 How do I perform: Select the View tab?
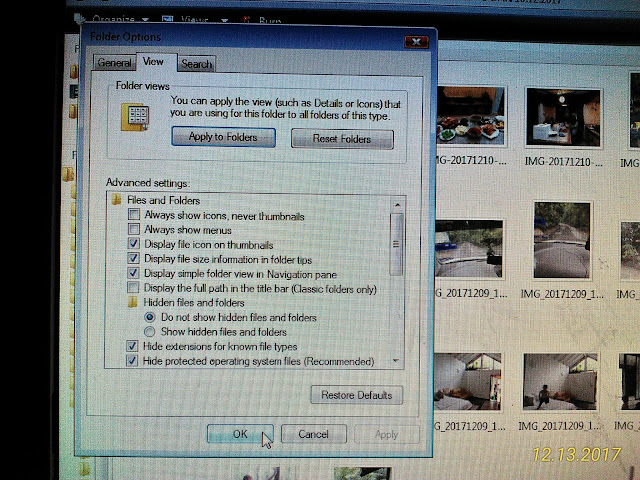(153, 62)
